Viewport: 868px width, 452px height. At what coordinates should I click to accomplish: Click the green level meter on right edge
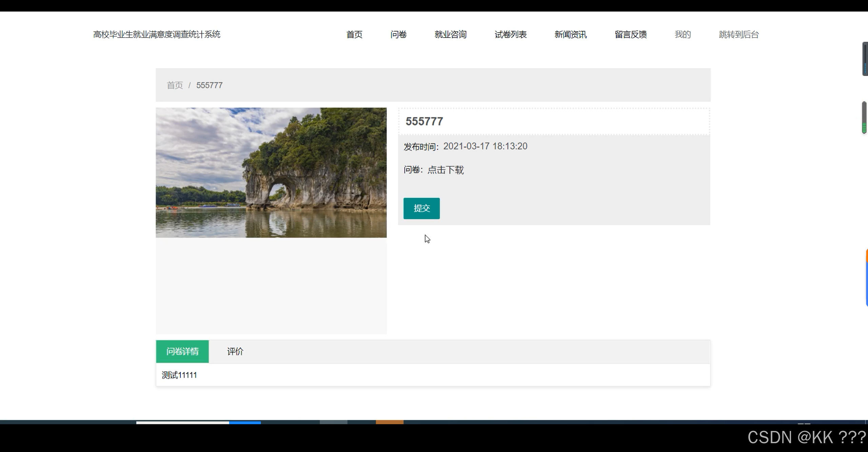(864, 117)
